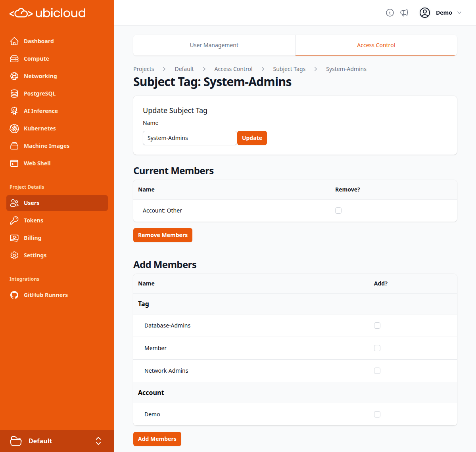Open Compute menu item
476x452 pixels.
tap(57, 59)
